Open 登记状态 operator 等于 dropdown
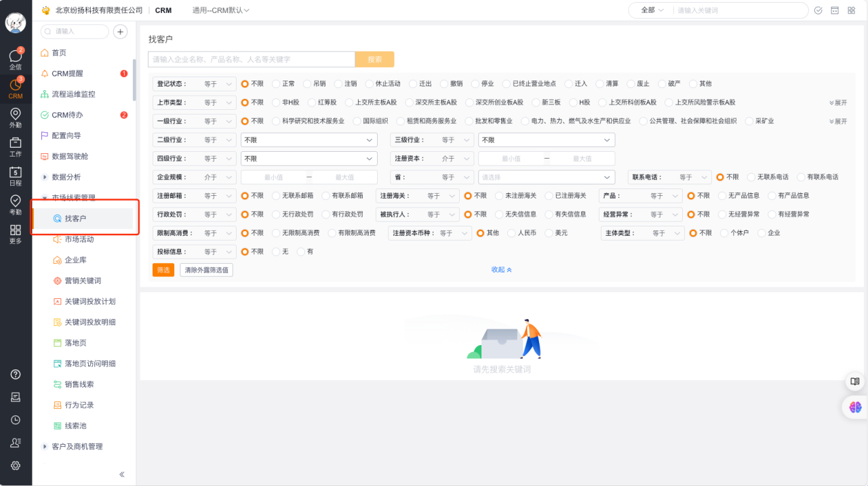The width and height of the screenshot is (868, 486). (x=218, y=84)
